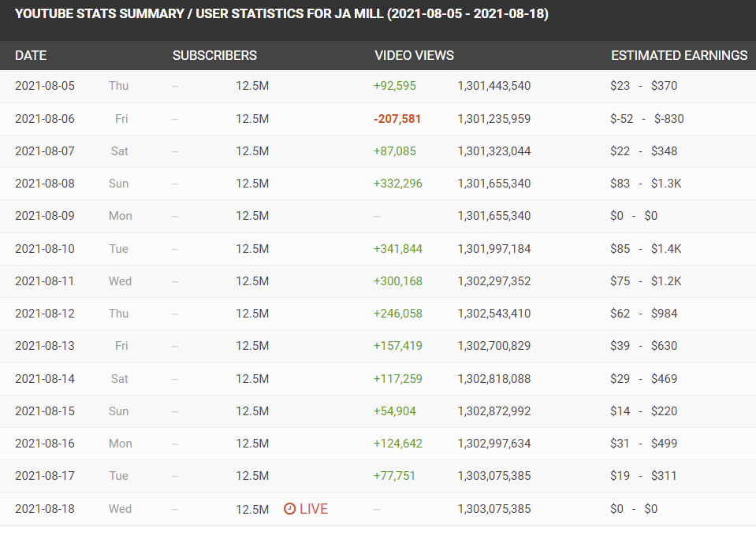Click the LIVE label on 2021-08-18 row
This screenshot has height=535, width=756.
point(314,508)
